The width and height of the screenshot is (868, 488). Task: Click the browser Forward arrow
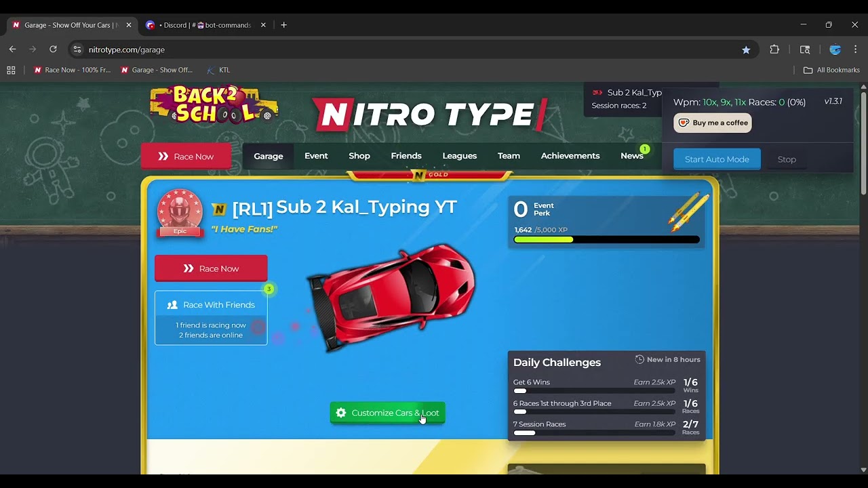33,49
